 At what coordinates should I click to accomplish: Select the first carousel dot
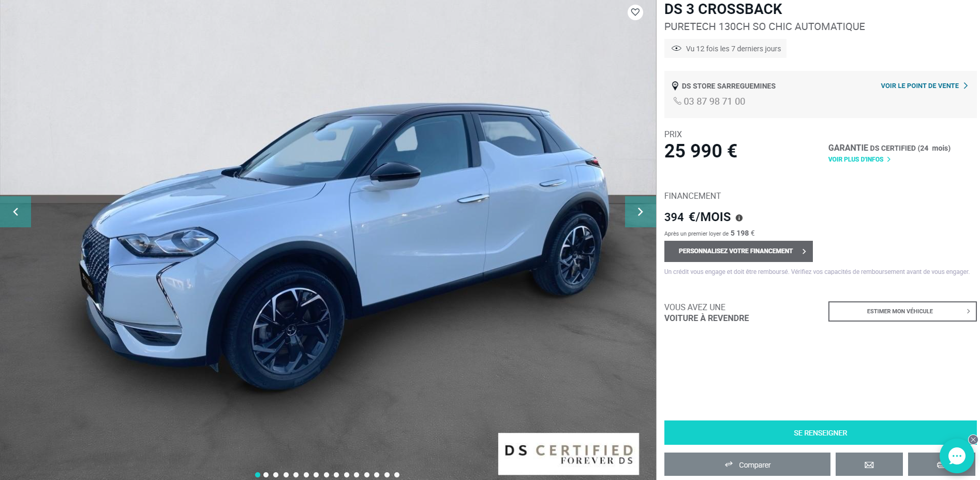coord(258,475)
